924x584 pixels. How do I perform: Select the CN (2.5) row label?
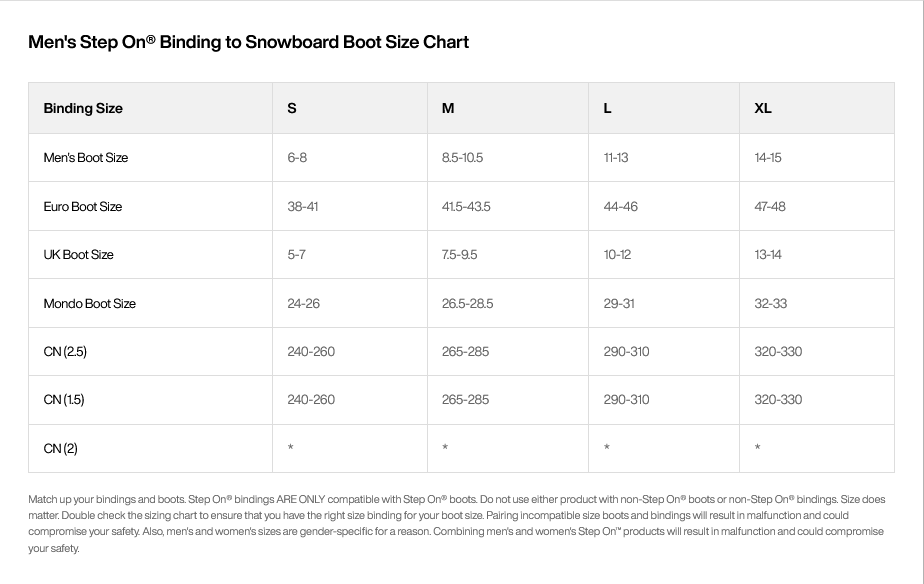tap(65, 352)
